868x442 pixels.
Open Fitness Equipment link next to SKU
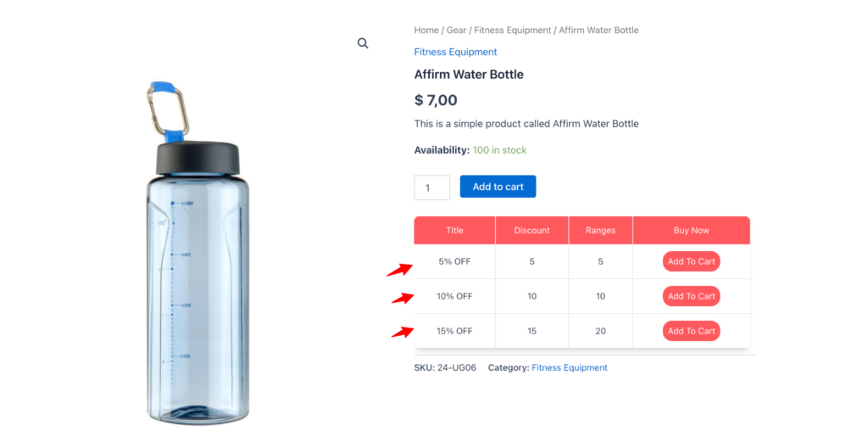point(569,368)
